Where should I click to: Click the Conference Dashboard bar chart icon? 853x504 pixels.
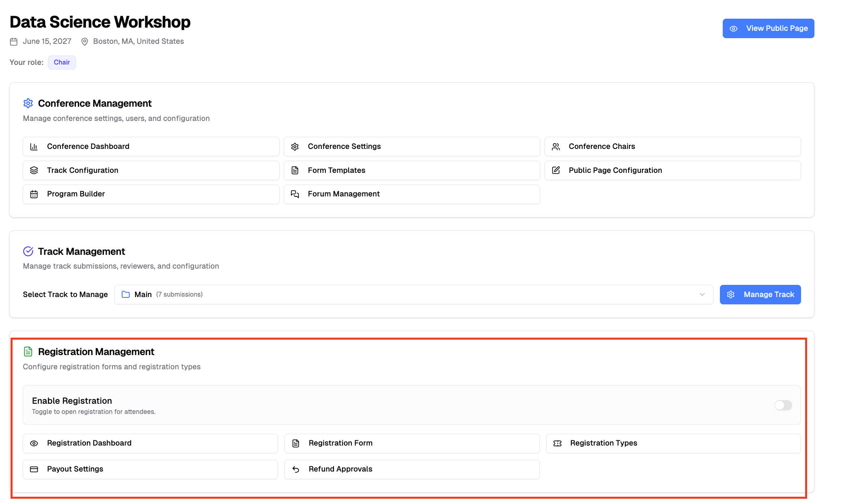click(34, 146)
